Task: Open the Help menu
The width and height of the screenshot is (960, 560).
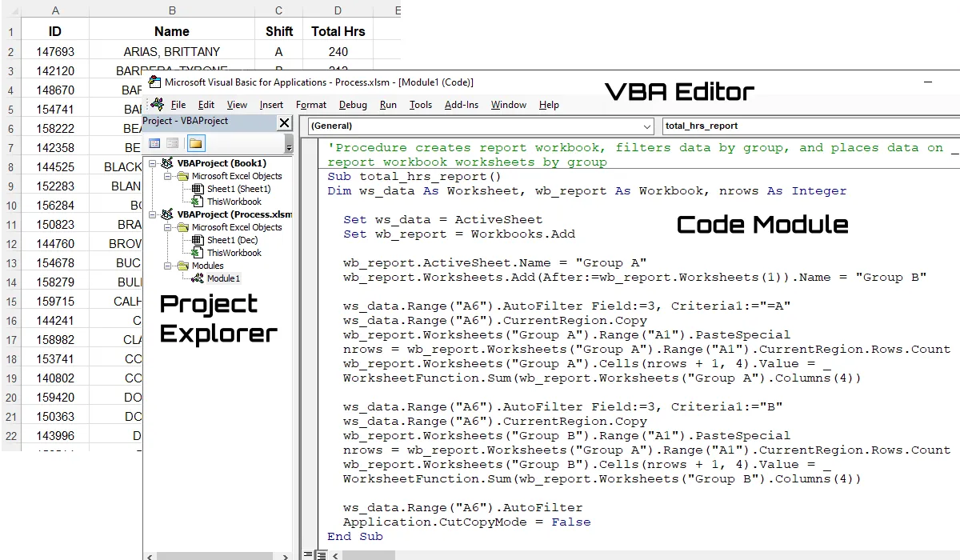Action: click(x=549, y=105)
